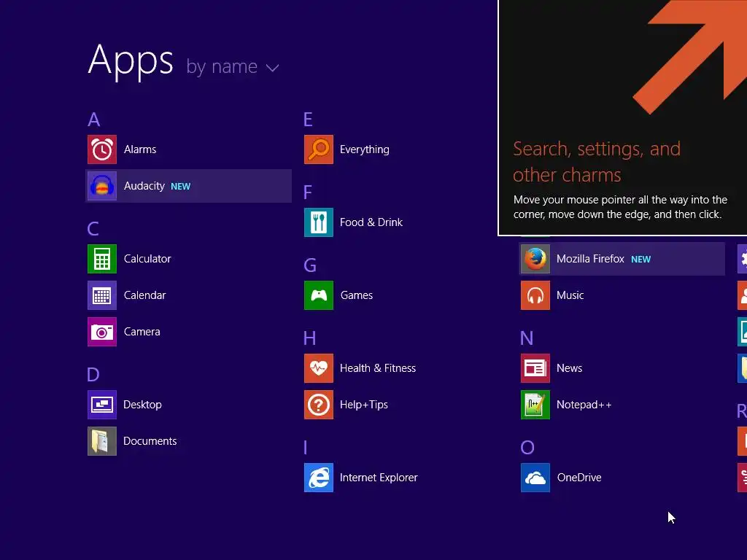Click the 'Help+Tips' label
The image size is (747, 560).
[364, 405]
